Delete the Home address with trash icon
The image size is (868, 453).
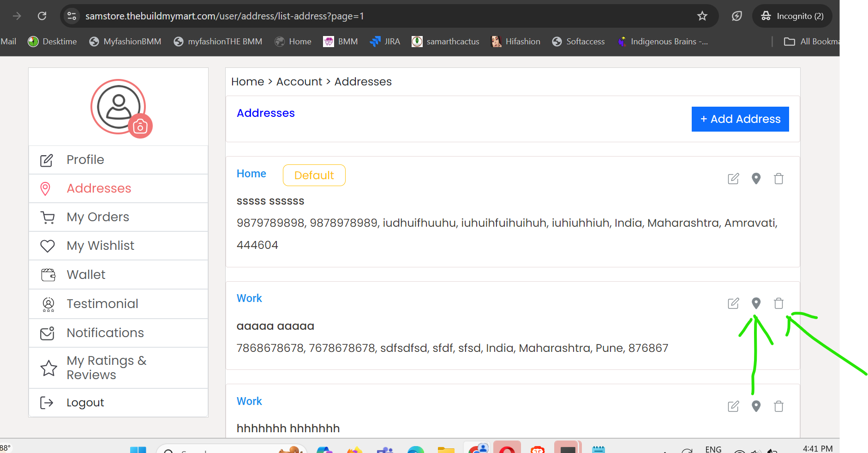779,179
